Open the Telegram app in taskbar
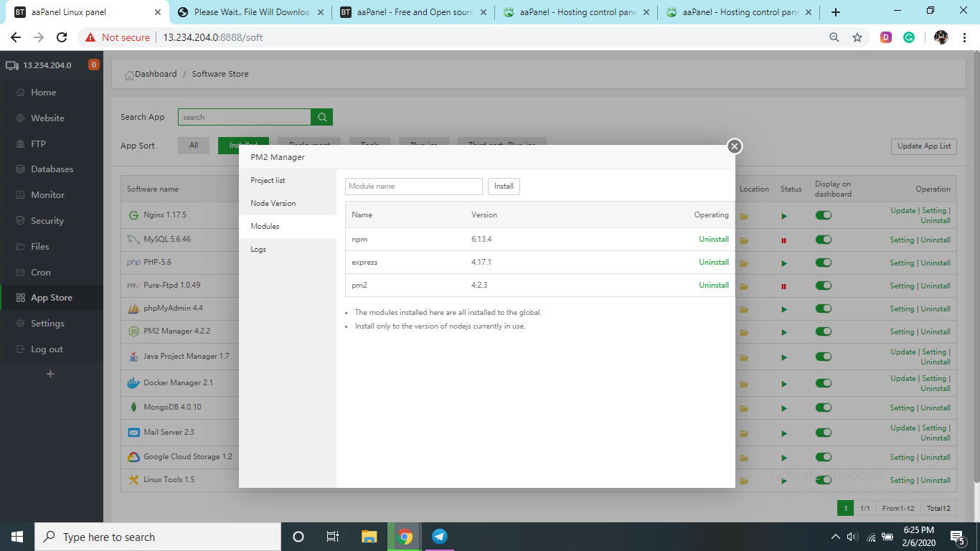This screenshot has width=980, height=551. coord(440,537)
